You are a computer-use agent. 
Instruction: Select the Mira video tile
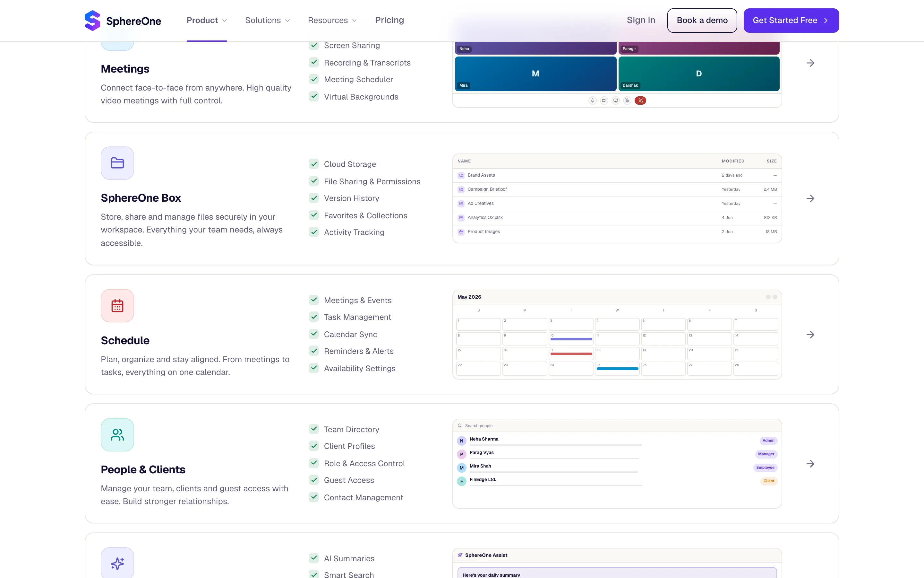(x=535, y=74)
